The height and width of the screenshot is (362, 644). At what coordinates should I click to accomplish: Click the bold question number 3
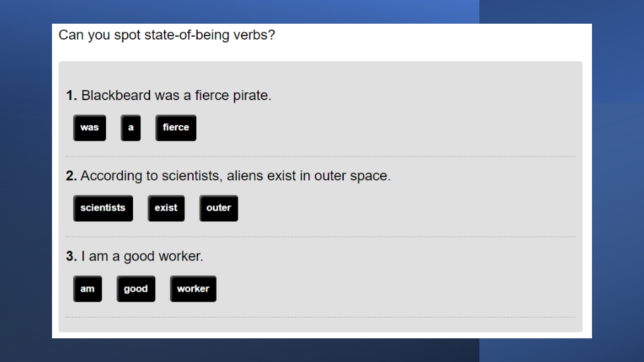[x=71, y=257]
